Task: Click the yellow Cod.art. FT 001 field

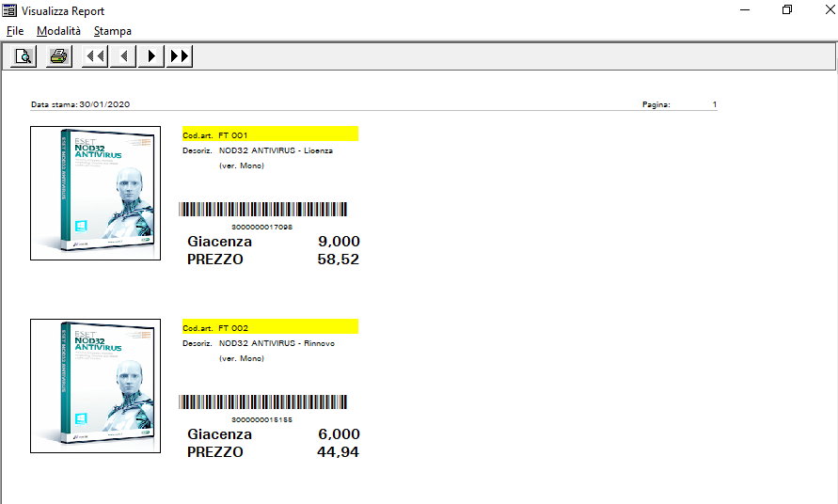Action: tap(270, 134)
